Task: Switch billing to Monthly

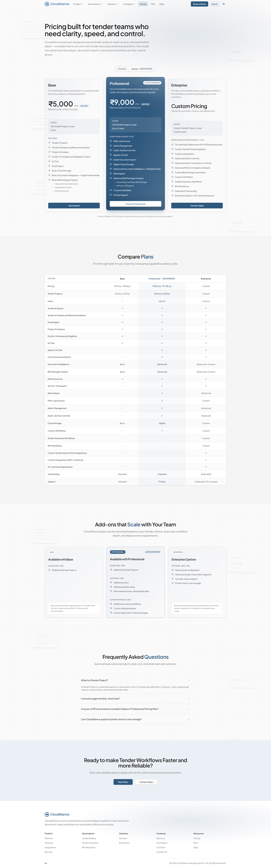Action: [x=122, y=69]
